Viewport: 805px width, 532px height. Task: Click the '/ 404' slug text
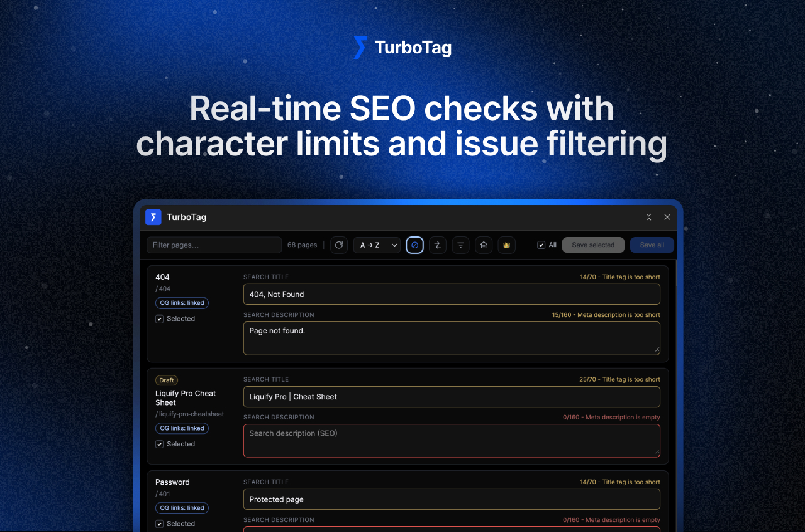(163, 289)
